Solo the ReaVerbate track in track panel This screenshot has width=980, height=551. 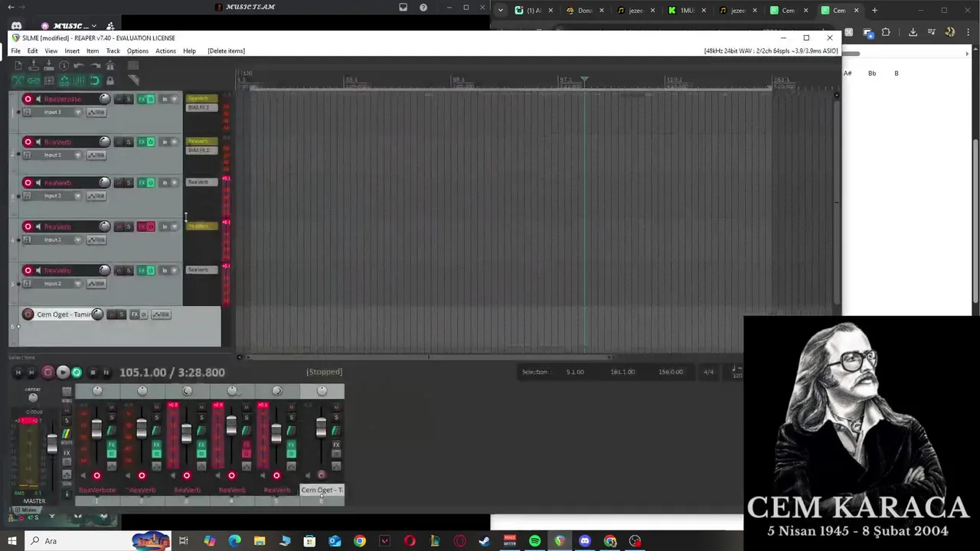point(129,99)
